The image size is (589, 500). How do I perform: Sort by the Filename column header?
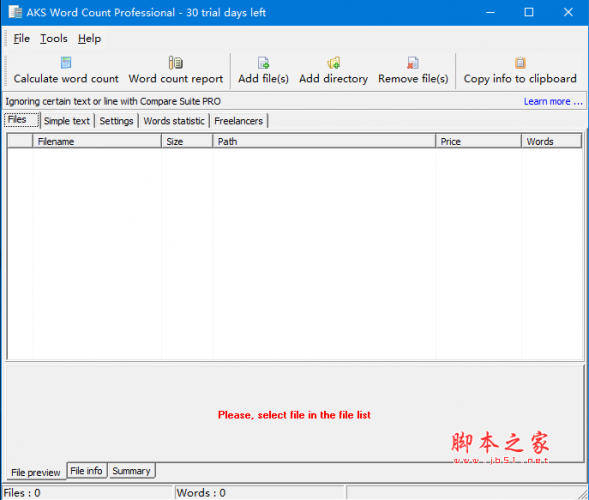(97, 142)
